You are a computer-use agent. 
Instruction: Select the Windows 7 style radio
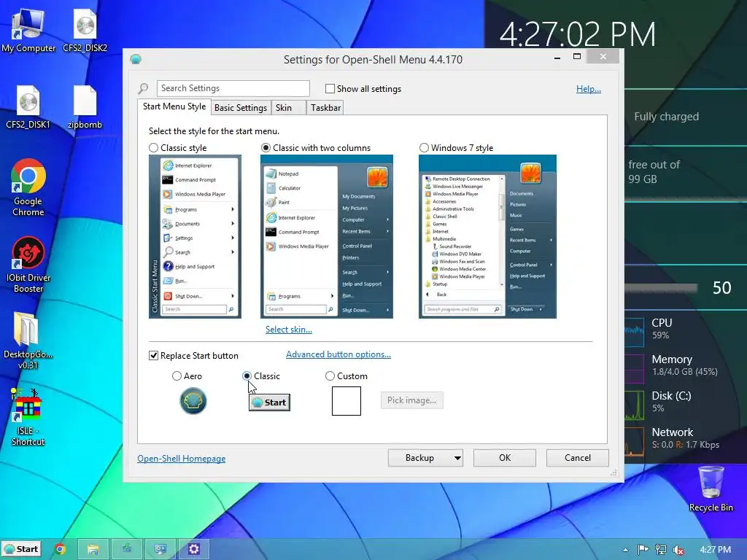click(424, 147)
